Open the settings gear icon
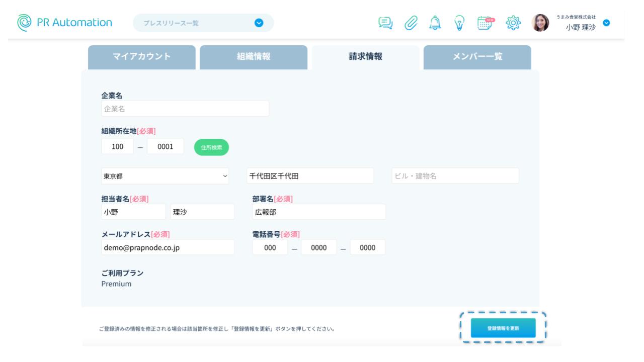The height and width of the screenshot is (362, 644). tap(513, 23)
